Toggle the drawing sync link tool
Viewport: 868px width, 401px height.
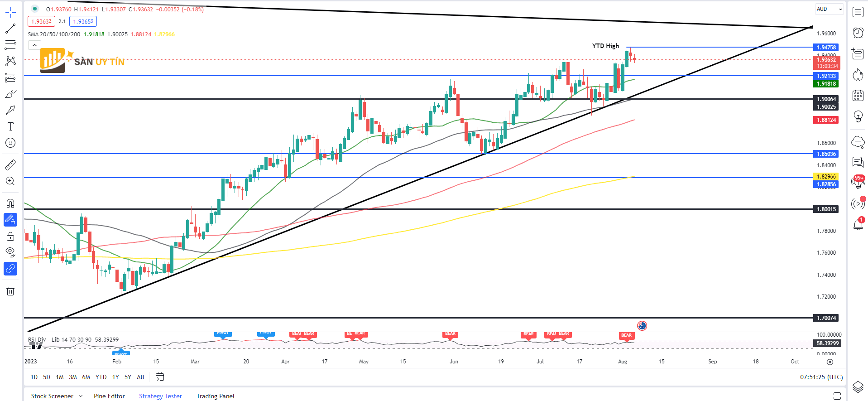pyautogui.click(x=10, y=269)
